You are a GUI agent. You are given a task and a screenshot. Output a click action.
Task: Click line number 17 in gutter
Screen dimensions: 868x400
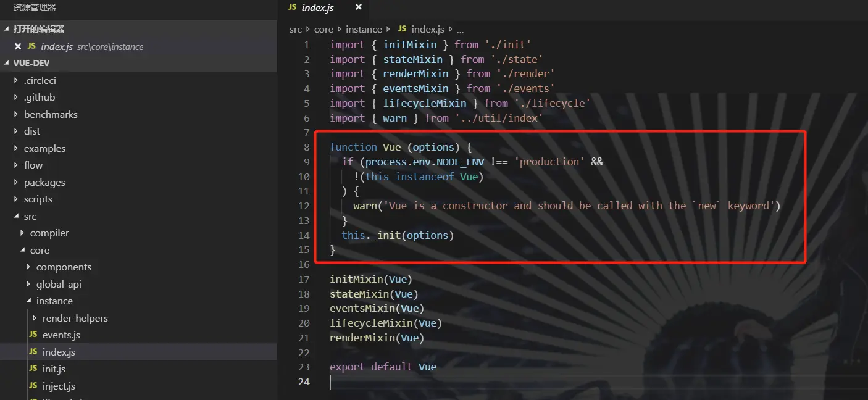[x=304, y=279]
